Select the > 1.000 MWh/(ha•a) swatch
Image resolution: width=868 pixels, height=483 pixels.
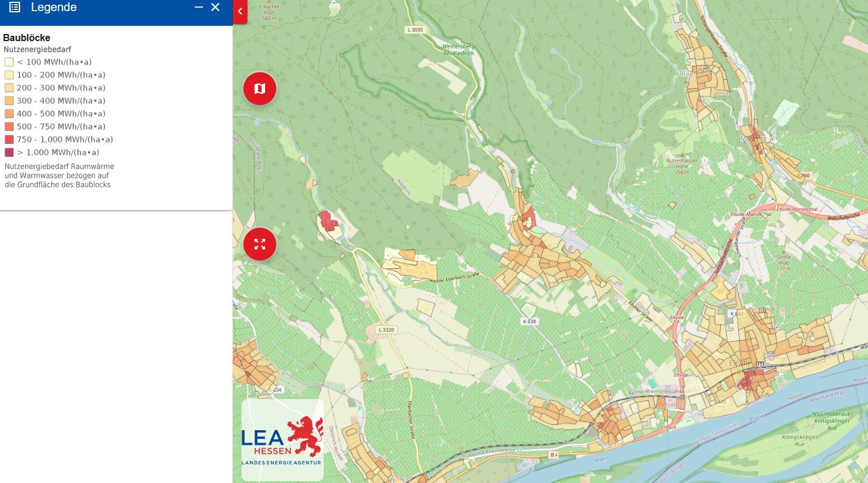pos(9,153)
